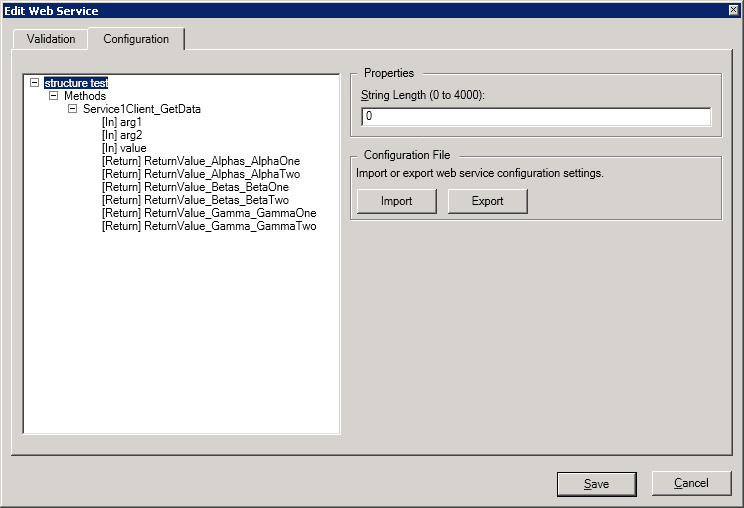This screenshot has height=508, width=744.
Task: Close the Edit Web Service dialog
Action: pos(732,10)
